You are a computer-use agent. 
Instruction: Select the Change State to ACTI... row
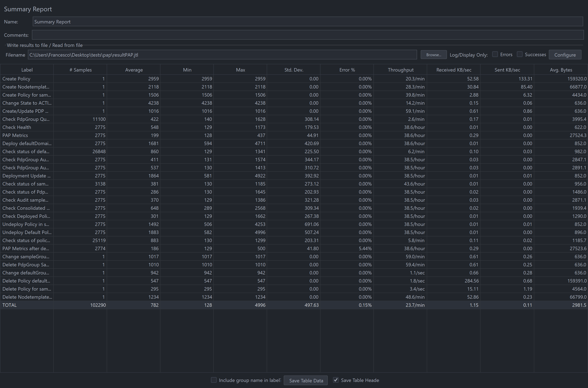point(294,103)
